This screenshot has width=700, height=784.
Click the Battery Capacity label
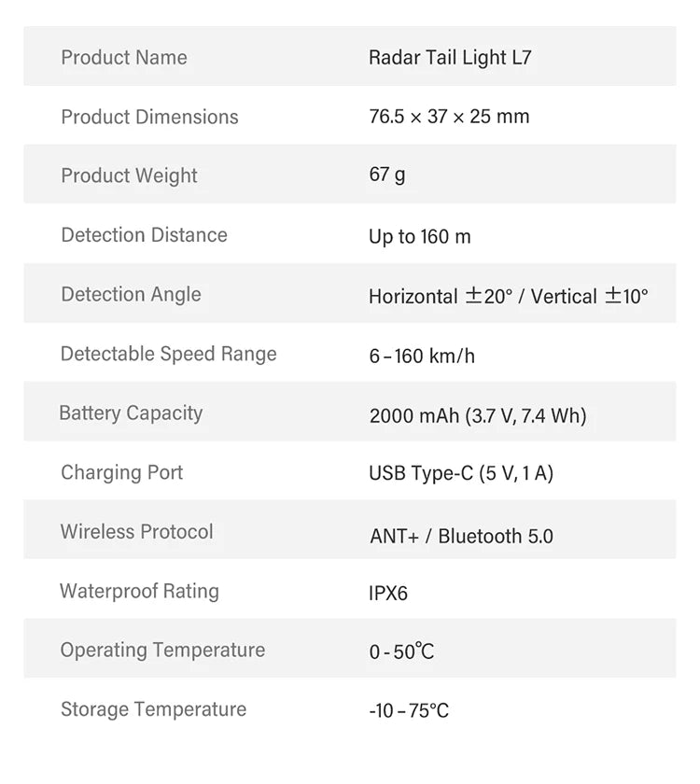point(131,413)
